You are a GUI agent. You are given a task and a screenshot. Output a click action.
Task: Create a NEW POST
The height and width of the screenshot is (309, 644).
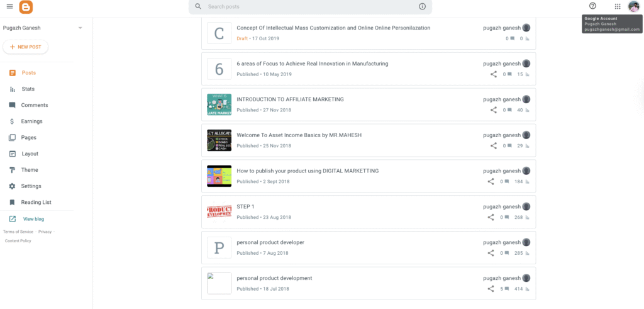click(25, 47)
